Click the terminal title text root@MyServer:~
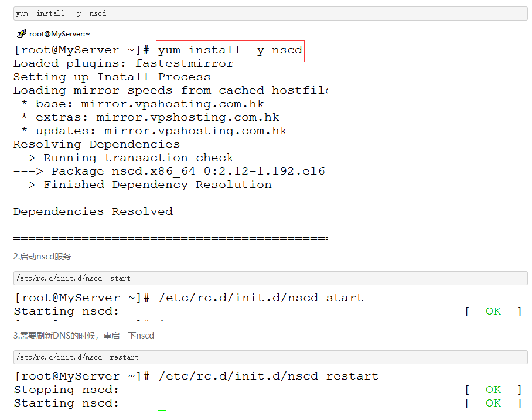532x420 pixels. pos(59,34)
